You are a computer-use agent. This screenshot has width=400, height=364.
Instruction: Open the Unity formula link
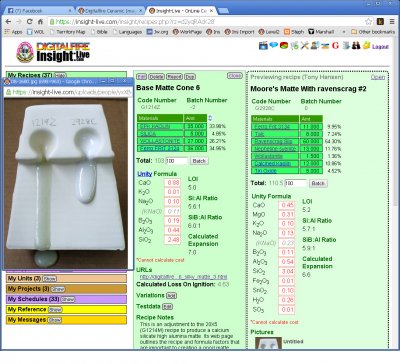point(144,174)
